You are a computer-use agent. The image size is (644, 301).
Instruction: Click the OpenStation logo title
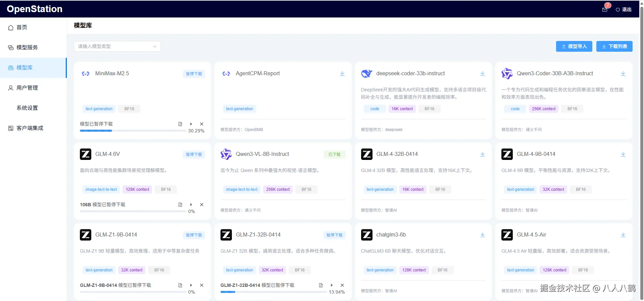pos(35,9)
